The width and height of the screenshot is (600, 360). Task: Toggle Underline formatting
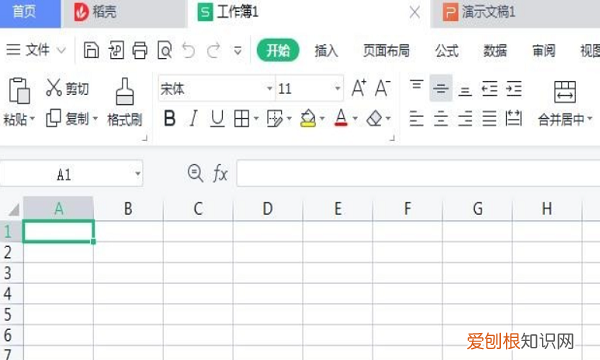point(217,118)
